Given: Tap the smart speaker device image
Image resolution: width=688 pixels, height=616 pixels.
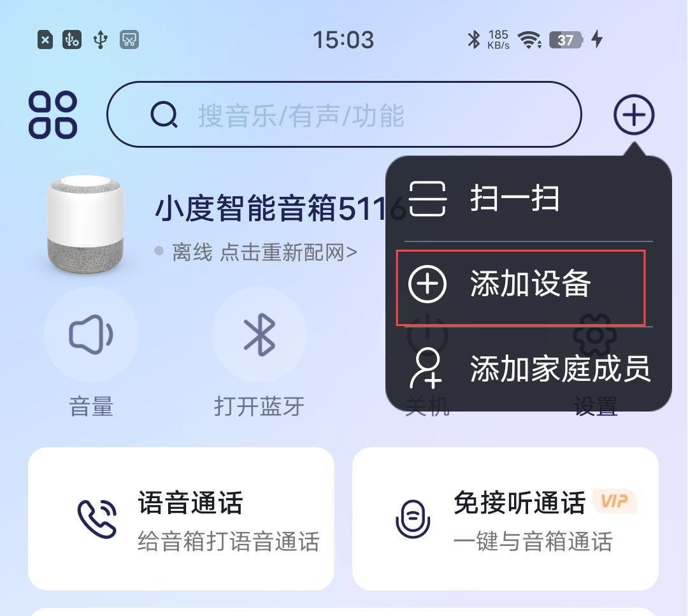Looking at the screenshot, I should 85,225.
